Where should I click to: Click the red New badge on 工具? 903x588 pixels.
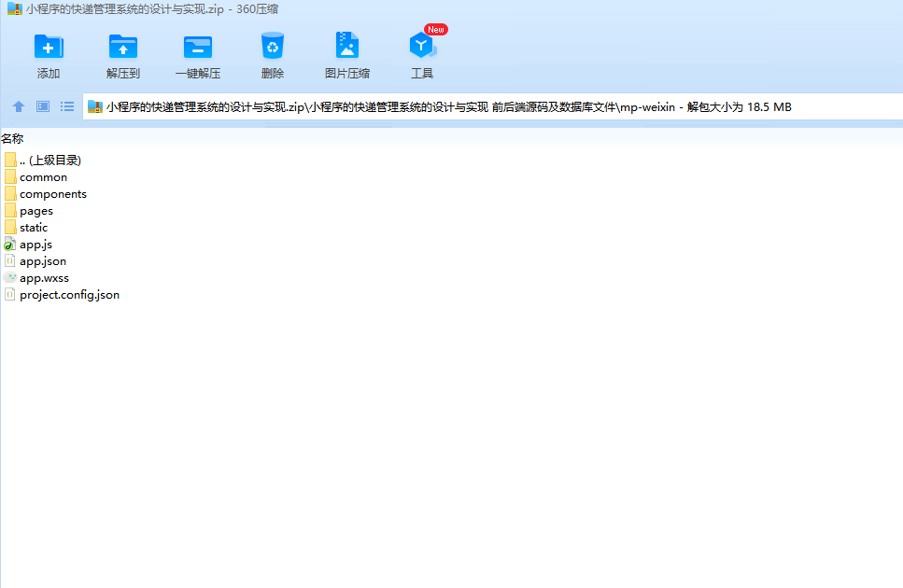[436, 29]
